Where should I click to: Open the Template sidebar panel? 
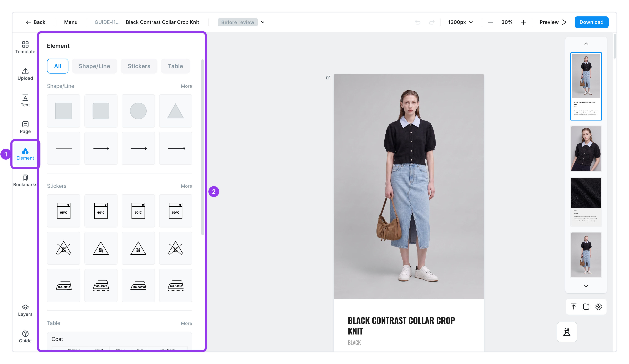tap(25, 47)
